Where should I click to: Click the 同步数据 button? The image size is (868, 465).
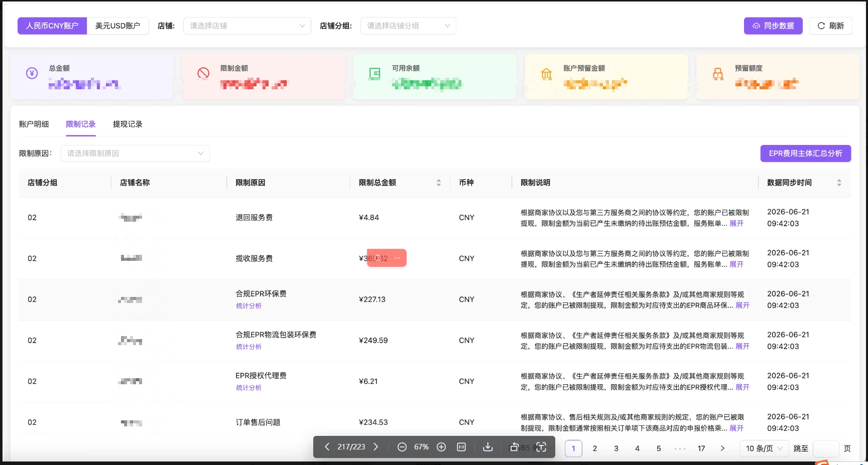coord(773,26)
